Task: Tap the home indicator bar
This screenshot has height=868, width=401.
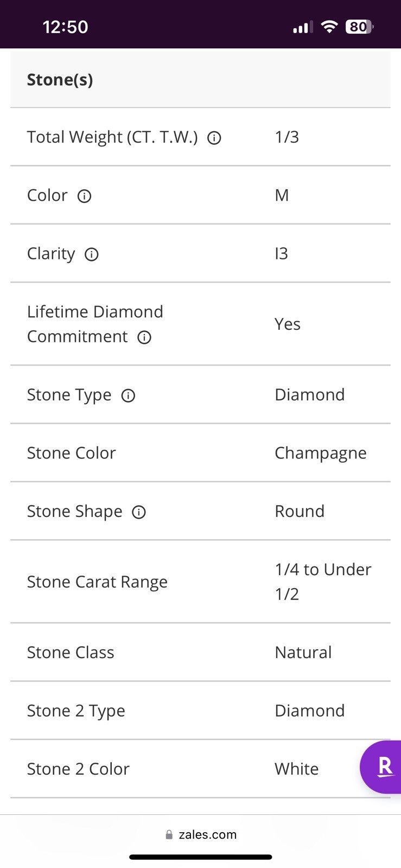Action: [x=201, y=857]
